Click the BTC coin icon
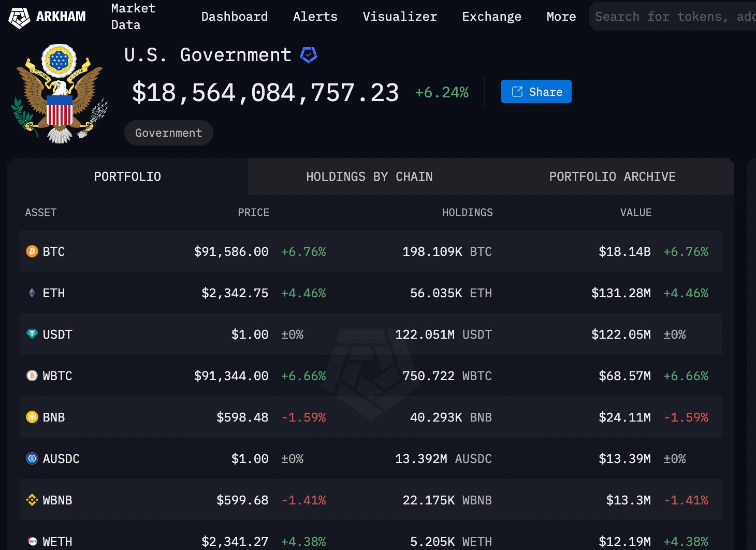The image size is (756, 550). pyautogui.click(x=32, y=251)
